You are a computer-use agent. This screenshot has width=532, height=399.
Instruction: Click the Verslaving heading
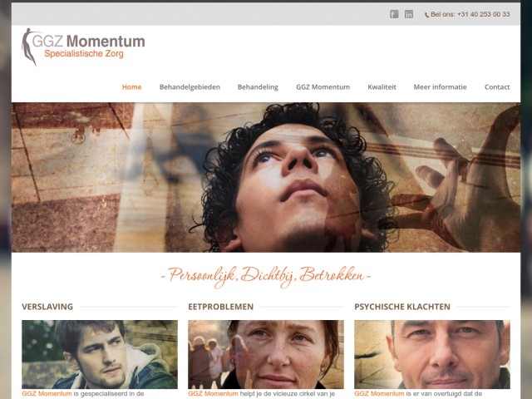pyautogui.click(x=47, y=307)
